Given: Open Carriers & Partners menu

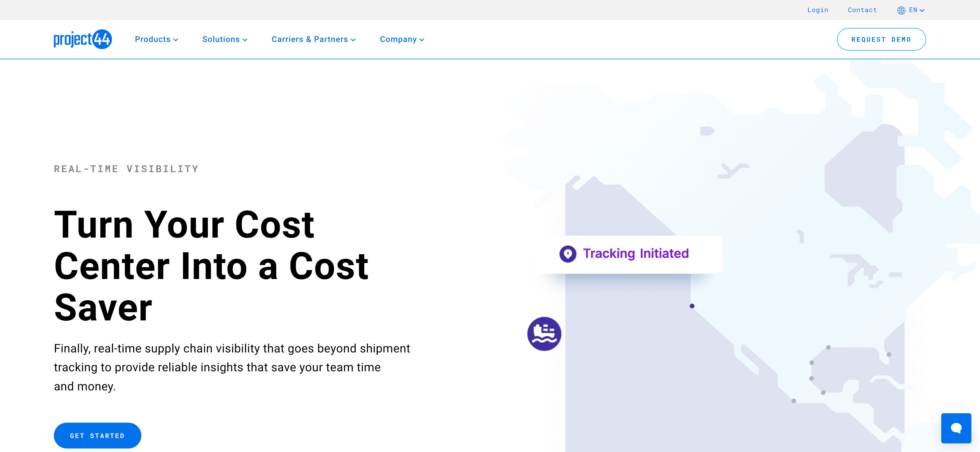Looking at the screenshot, I should tap(313, 40).
